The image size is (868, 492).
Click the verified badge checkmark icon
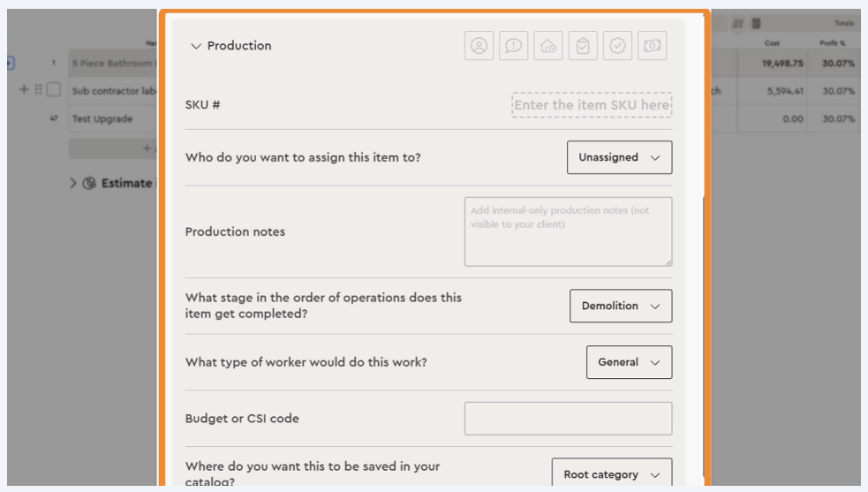[617, 46]
